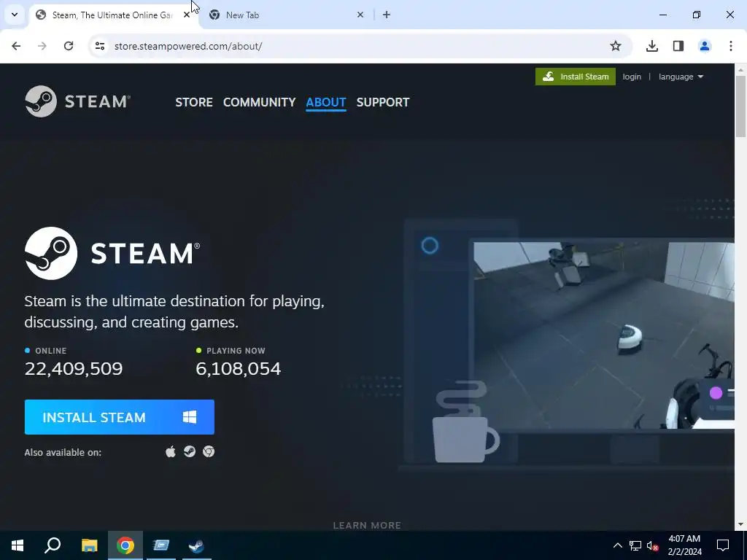Open a new browser tab
747x560 pixels.
point(387,15)
